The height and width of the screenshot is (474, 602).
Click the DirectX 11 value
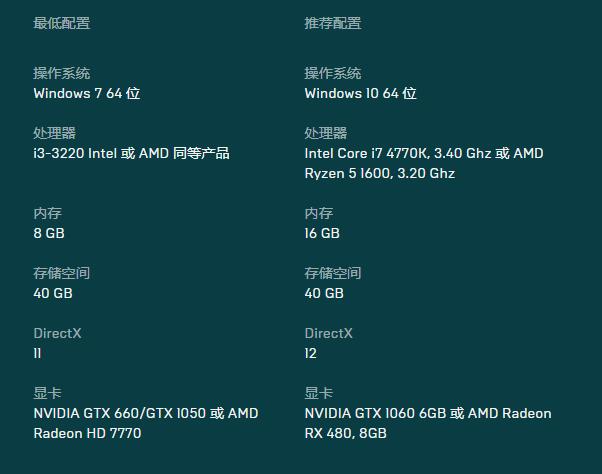pos(37,353)
